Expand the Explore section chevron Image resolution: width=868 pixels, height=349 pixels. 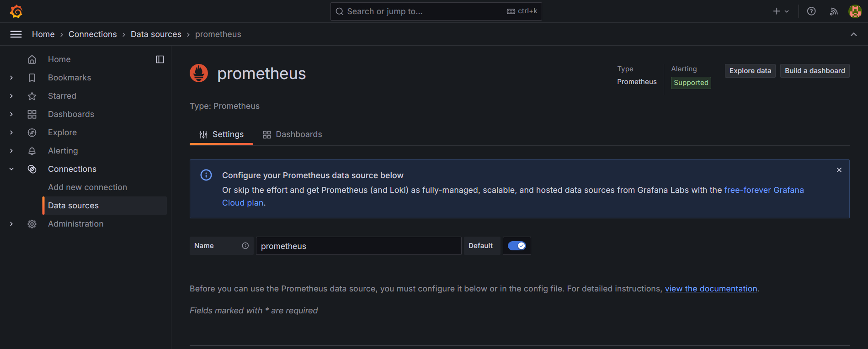[11, 132]
